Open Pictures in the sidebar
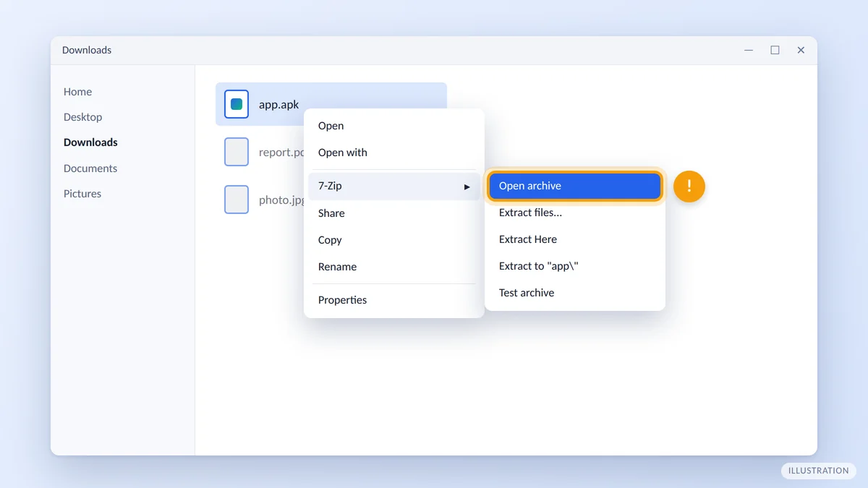This screenshot has width=868, height=488. click(x=82, y=194)
